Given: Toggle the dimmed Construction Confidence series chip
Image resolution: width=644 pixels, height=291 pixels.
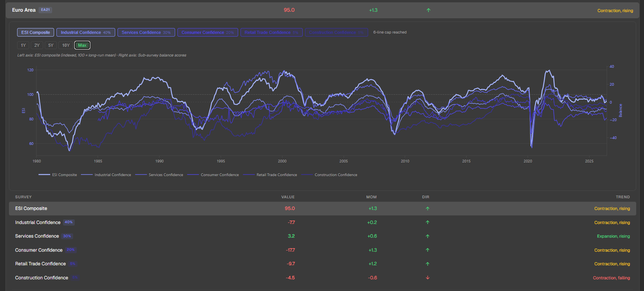Looking at the screenshot, I should click(337, 32).
